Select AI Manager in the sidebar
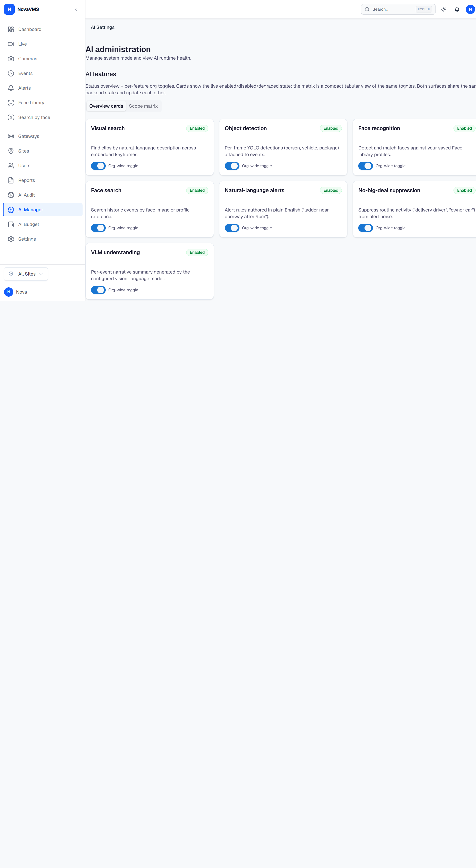 [43, 209]
